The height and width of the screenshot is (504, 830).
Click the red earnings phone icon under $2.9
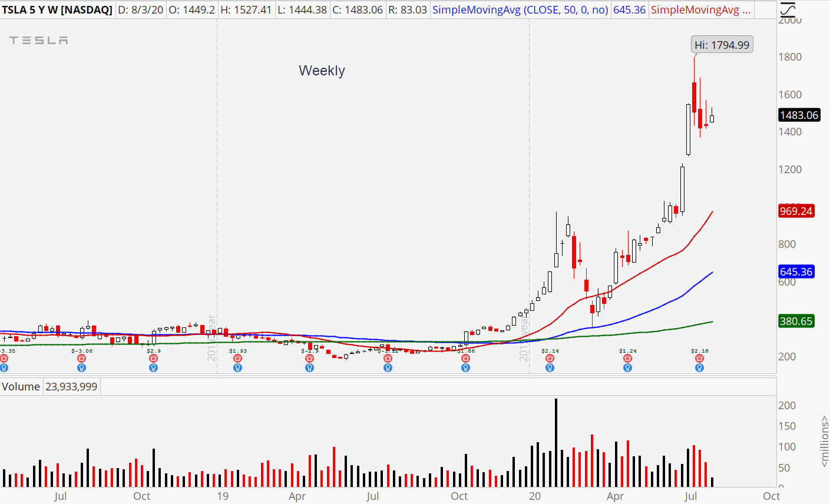coord(154,358)
